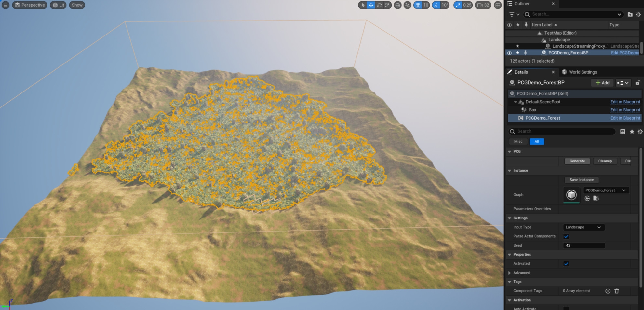Click the Seed value input field
Viewport: 644px width, 310px height.
pyautogui.click(x=584, y=246)
